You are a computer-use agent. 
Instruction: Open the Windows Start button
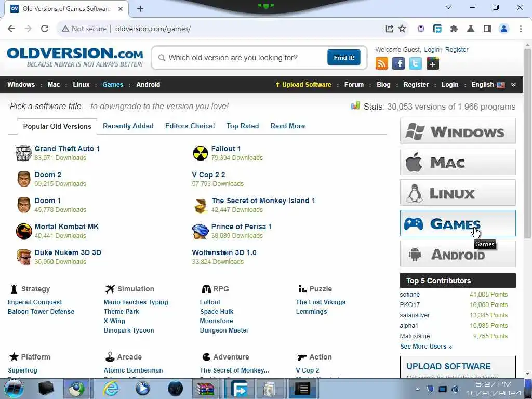coord(14,389)
